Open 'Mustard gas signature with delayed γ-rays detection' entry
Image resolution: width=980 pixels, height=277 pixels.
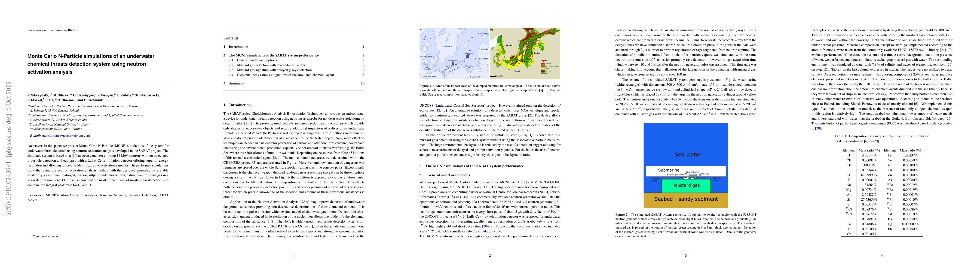[274, 70]
